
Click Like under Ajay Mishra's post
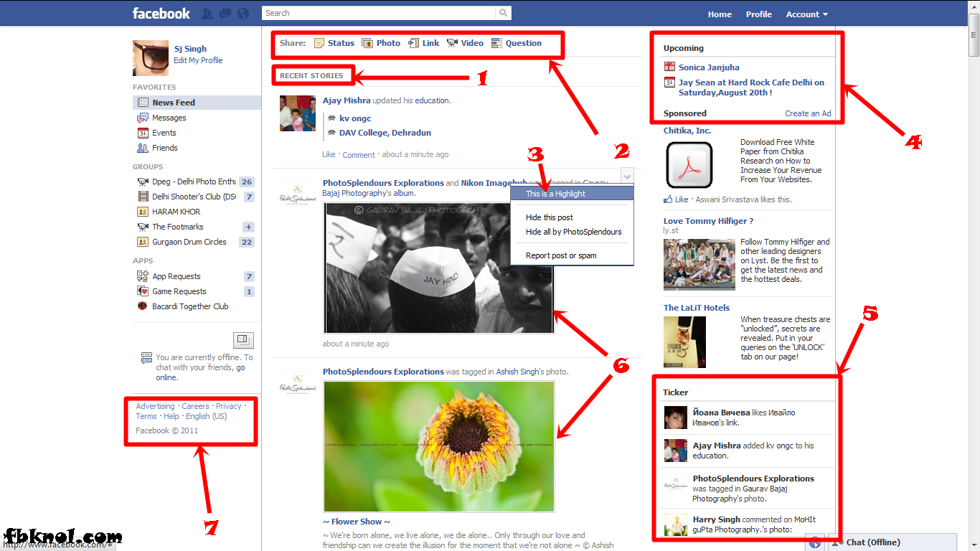[x=329, y=154]
